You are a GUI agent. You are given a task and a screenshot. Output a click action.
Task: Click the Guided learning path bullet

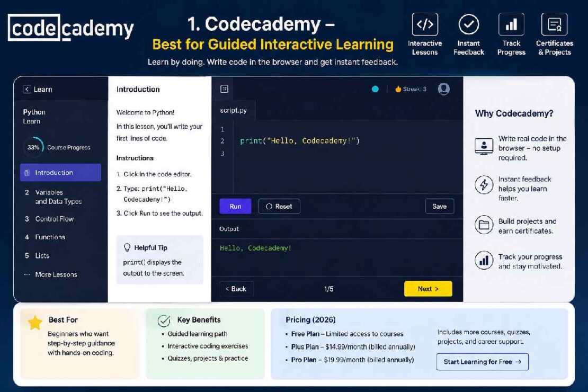click(x=194, y=334)
